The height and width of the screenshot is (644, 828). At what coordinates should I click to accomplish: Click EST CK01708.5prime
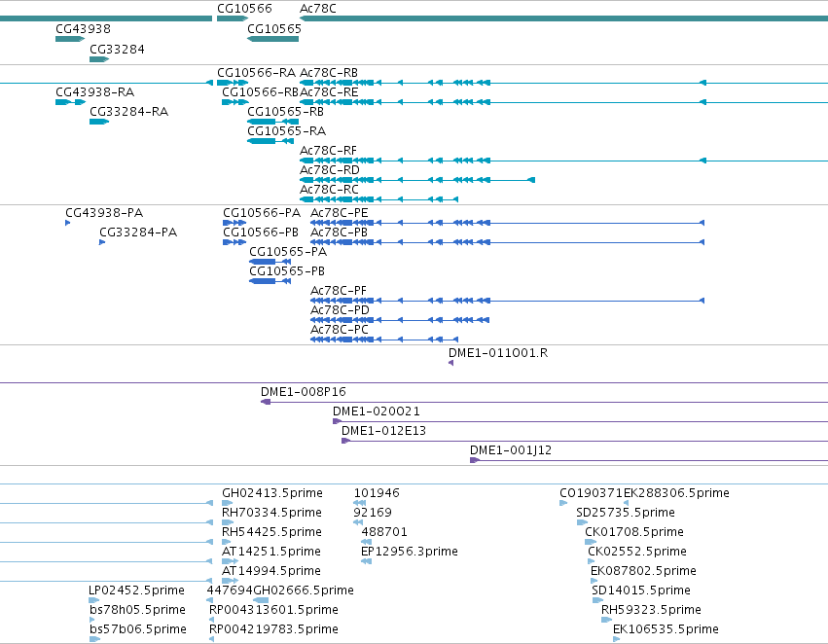click(634, 532)
